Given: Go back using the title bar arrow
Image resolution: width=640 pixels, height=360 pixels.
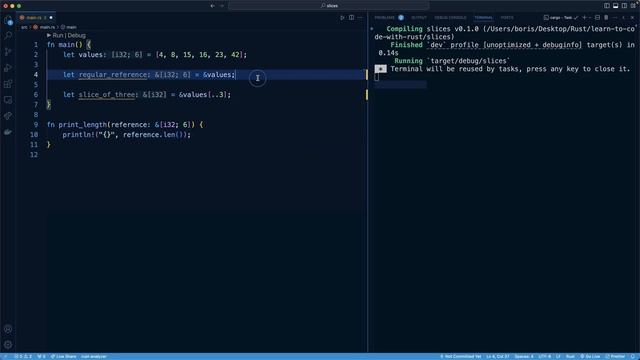Looking at the screenshot, I should 213,6.
